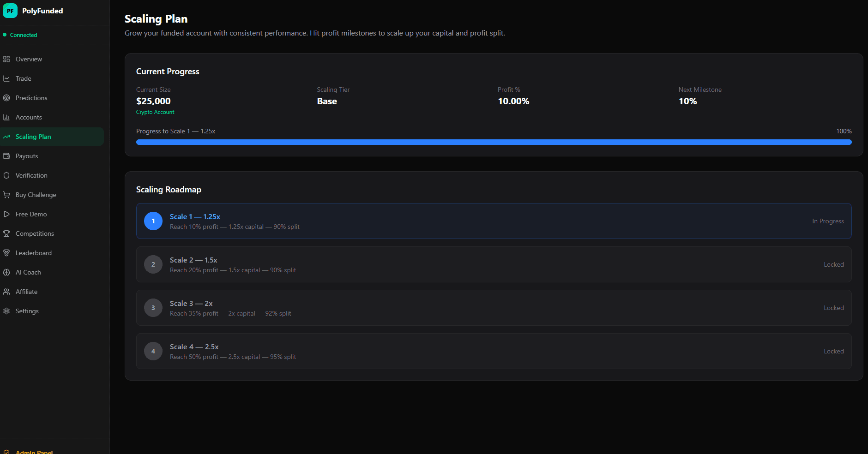
Task: Open Verification using its shield icon
Action: [7, 175]
